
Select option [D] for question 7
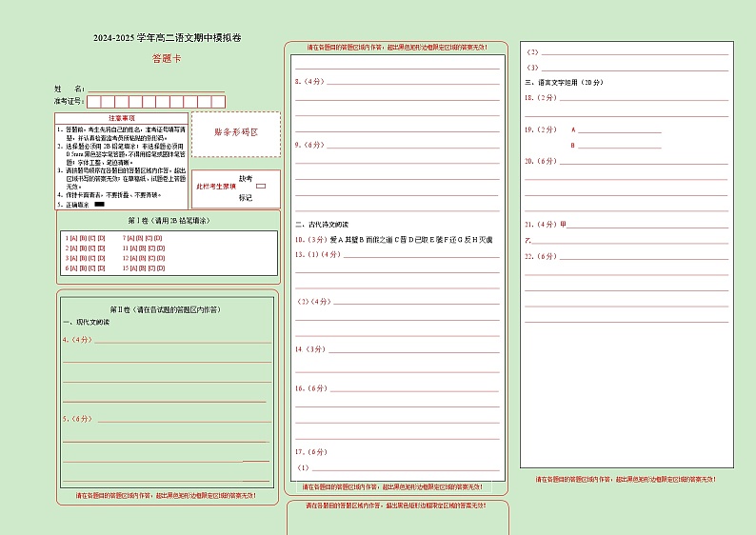(x=160, y=236)
